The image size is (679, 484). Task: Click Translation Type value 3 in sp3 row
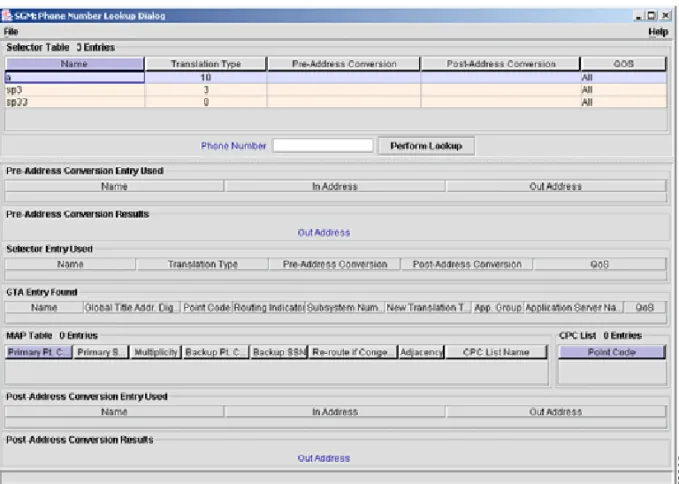click(x=206, y=90)
